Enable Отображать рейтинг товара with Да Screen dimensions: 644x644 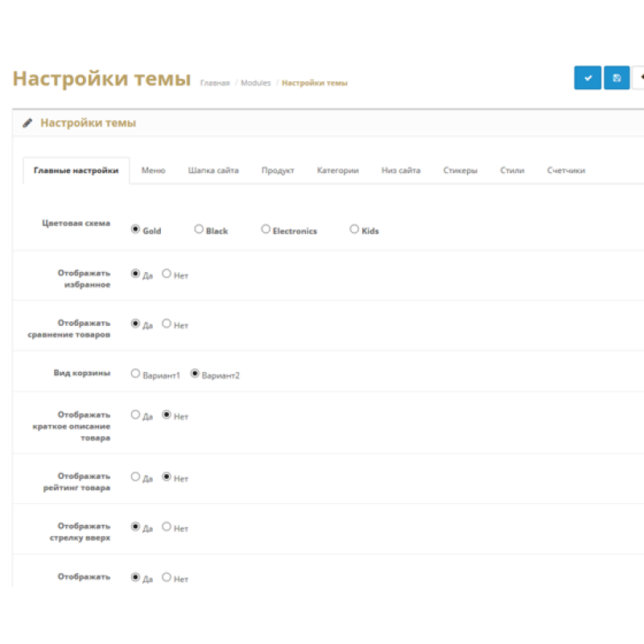(x=135, y=477)
